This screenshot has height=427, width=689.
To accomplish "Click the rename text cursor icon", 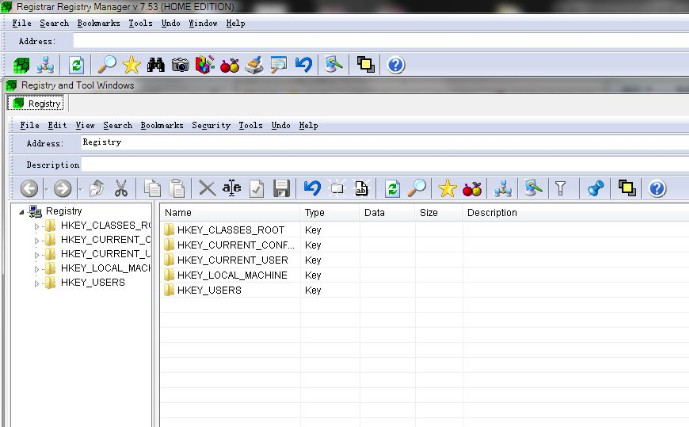I will point(232,188).
